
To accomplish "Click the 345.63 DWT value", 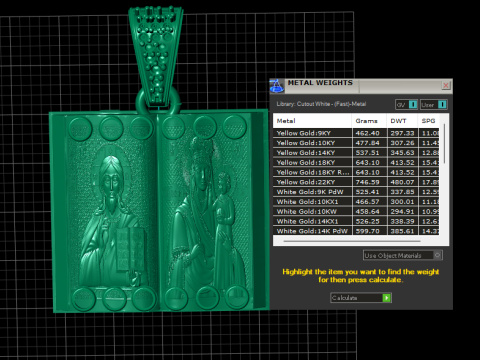I will coord(402,153).
